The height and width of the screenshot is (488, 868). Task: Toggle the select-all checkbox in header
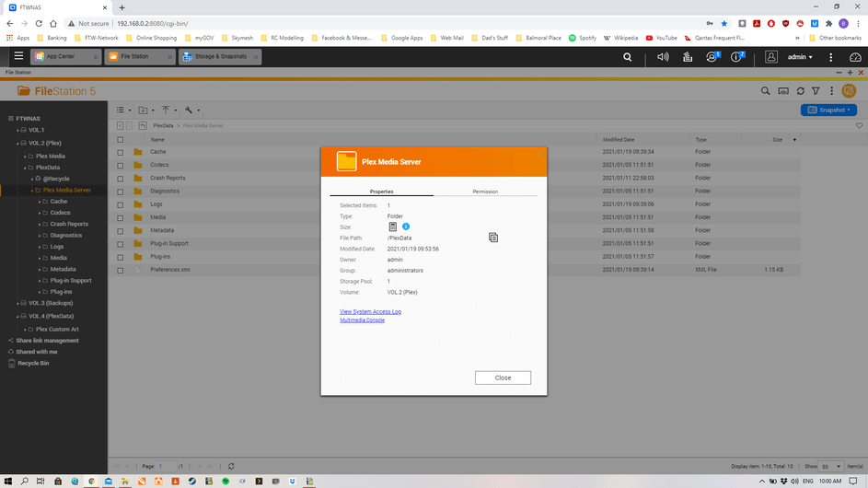tap(121, 140)
